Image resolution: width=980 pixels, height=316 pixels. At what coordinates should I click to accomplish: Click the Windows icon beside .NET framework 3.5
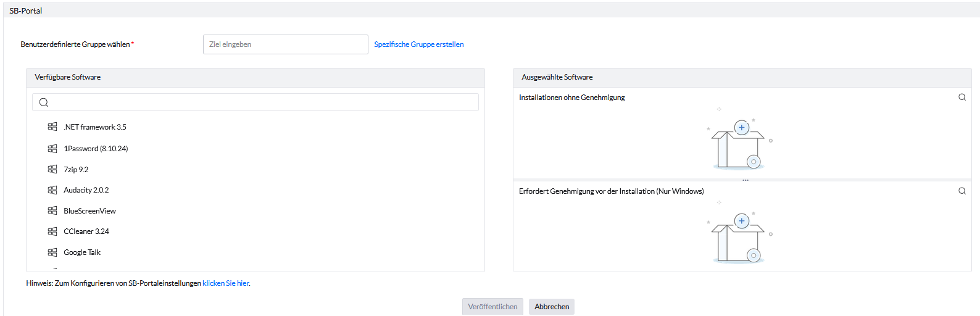[x=52, y=127]
